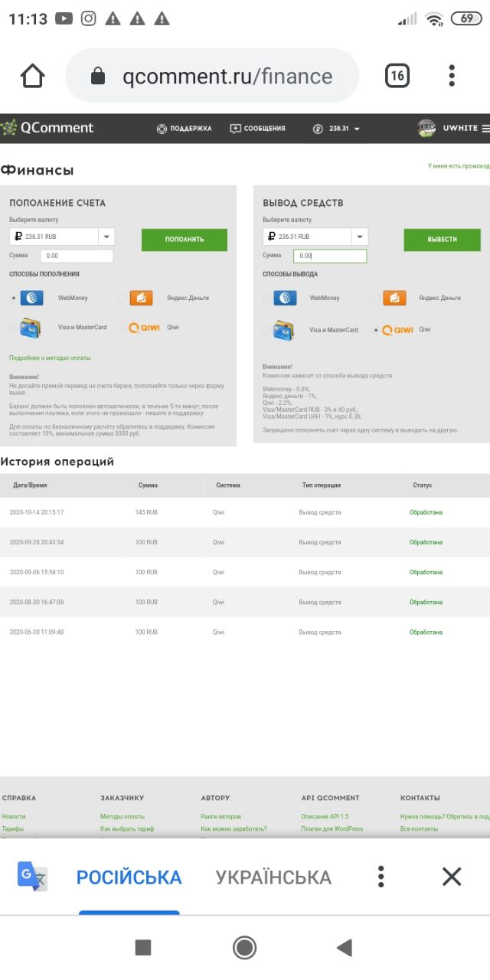Click the amount field in Пополнение счета
The width and height of the screenshot is (490, 980).
coord(76,256)
